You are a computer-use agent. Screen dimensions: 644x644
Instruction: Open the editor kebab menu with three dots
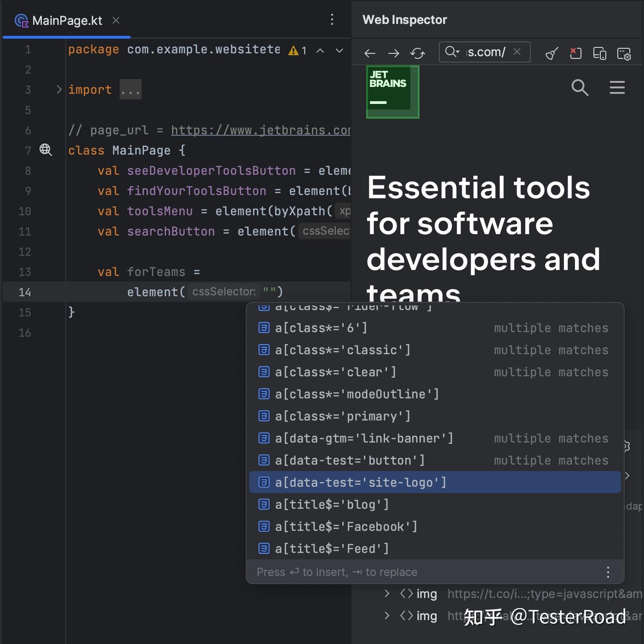click(x=332, y=20)
